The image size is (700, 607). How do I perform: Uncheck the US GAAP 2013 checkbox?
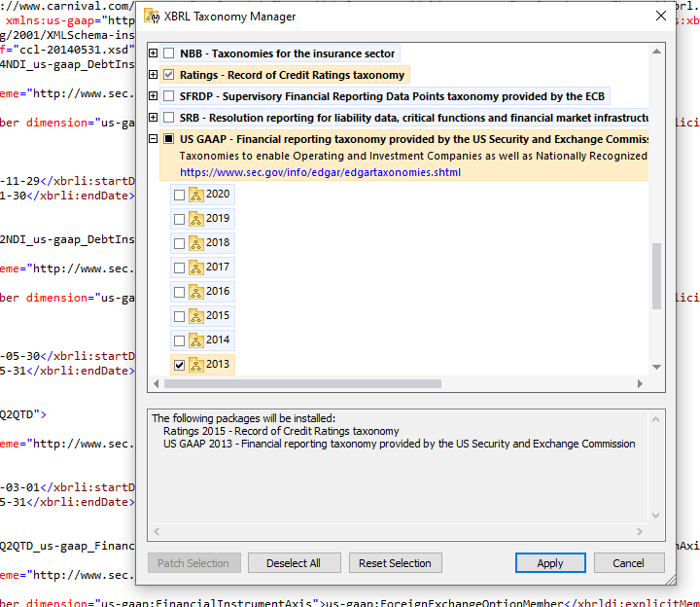click(179, 365)
